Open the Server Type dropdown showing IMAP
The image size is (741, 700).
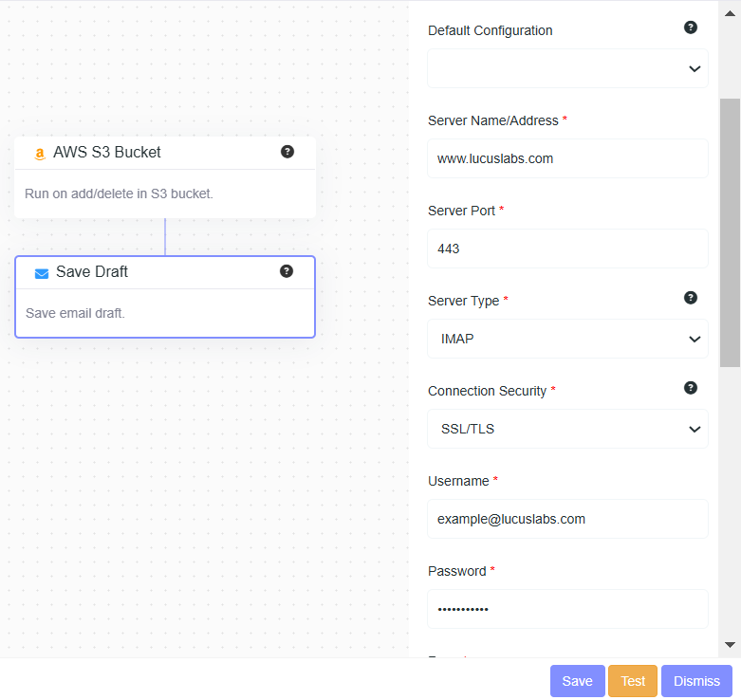coord(567,339)
